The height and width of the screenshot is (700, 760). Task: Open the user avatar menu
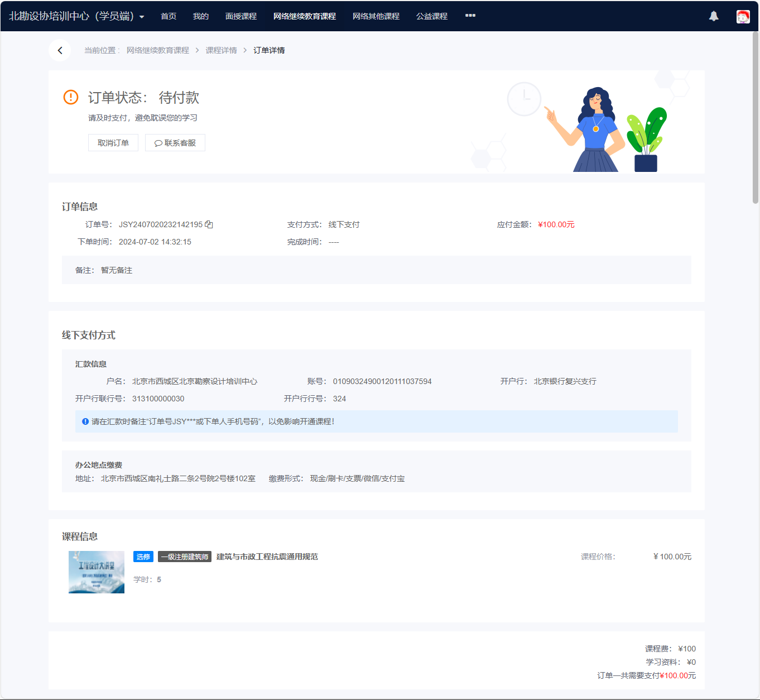[743, 16]
